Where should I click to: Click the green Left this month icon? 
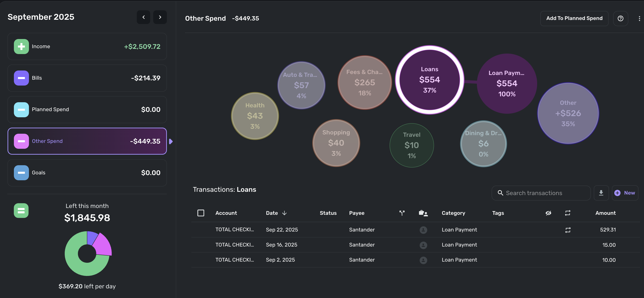click(21, 210)
